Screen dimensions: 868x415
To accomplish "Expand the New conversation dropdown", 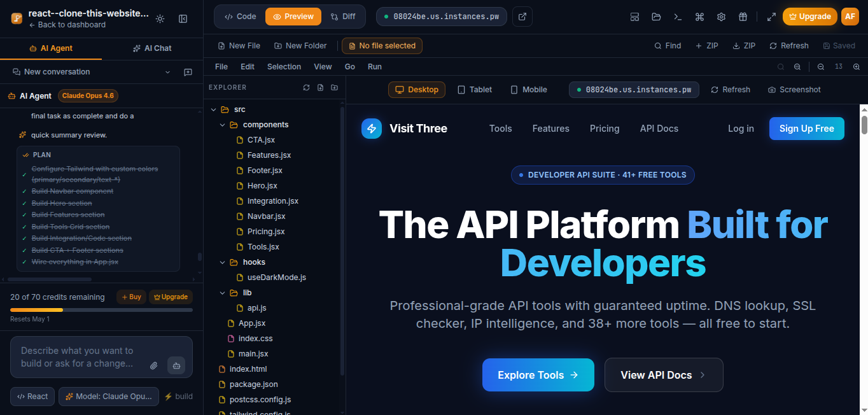I will click(x=168, y=73).
